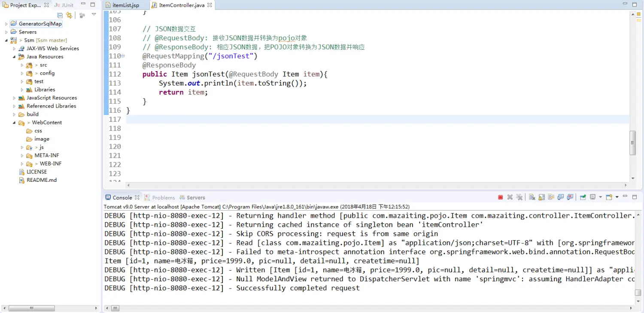Expand the src folder

pyautogui.click(x=22, y=65)
